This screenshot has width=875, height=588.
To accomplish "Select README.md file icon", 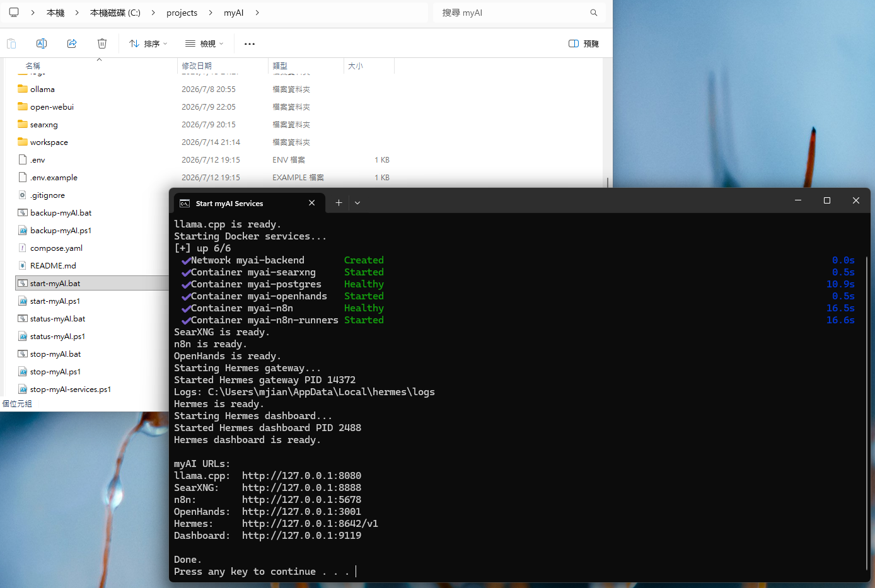I will [x=23, y=265].
